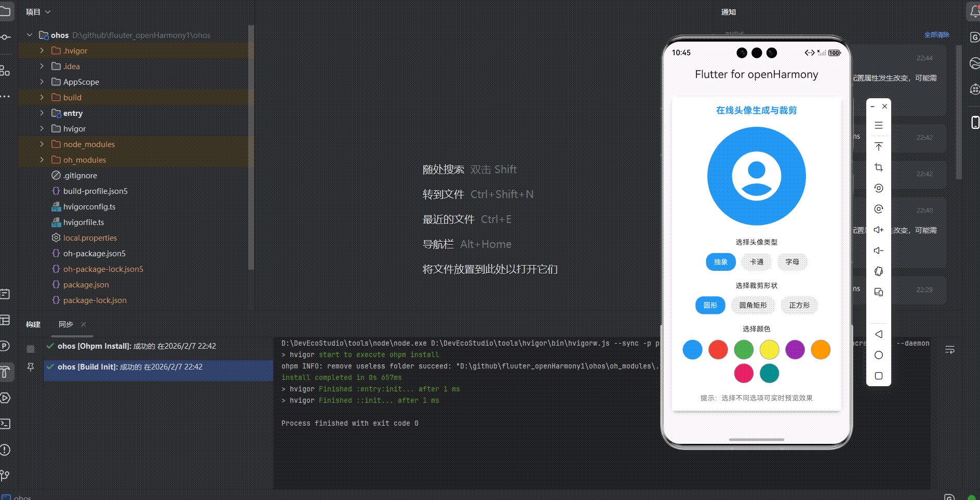Click the emulator multi-device screen icon
This screenshot has width=980, height=500.
(879, 292)
